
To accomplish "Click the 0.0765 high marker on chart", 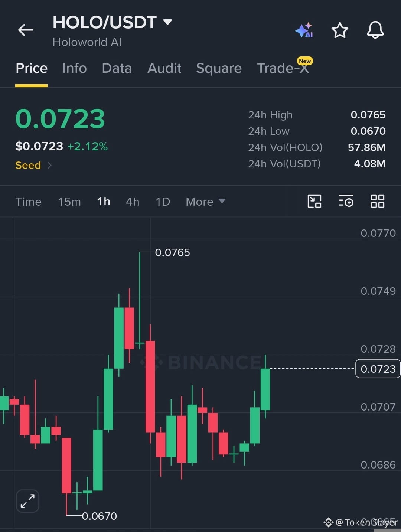I will click(x=172, y=252).
